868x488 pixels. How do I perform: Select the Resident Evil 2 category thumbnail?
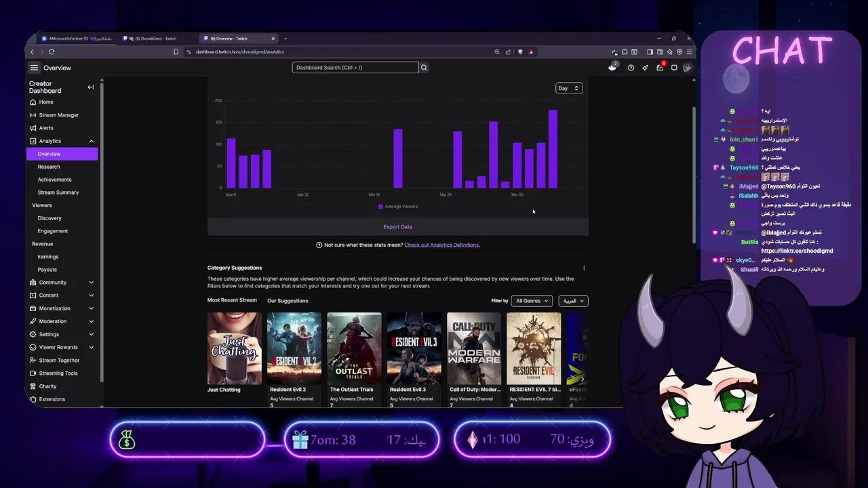(x=294, y=348)
